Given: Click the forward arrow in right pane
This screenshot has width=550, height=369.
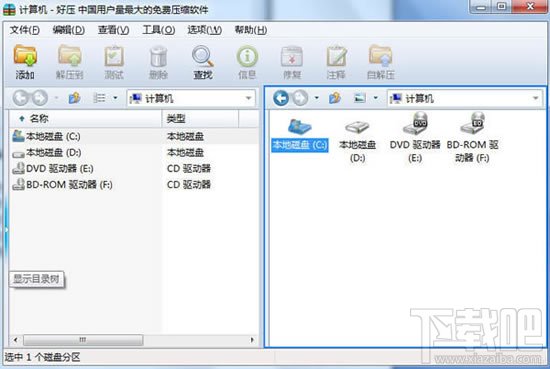Looking at the screenshot, I should (x=300, y=98).
